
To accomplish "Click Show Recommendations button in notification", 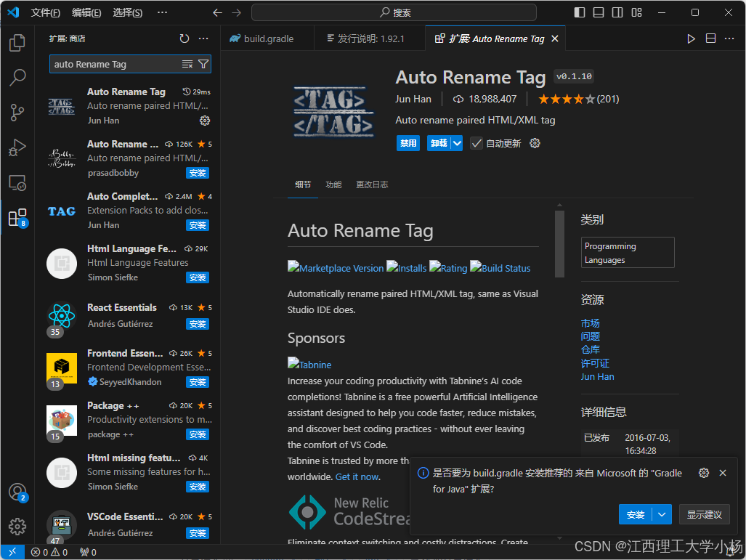I will pos(704,514).
